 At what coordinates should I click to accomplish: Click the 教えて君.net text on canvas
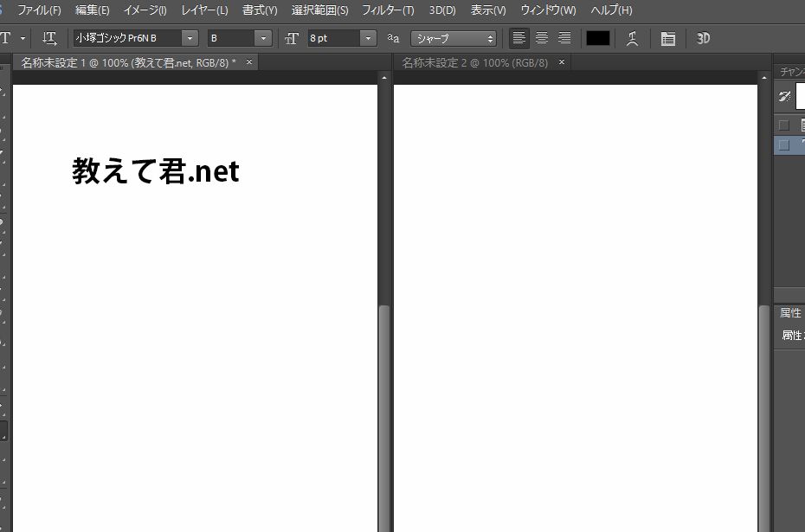(156, 170)
